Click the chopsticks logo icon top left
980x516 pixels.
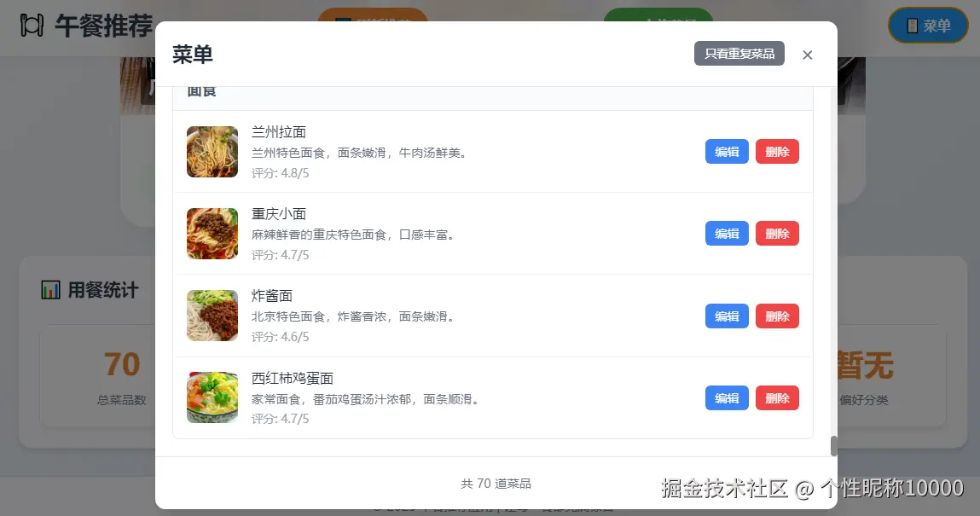[31, 26]
